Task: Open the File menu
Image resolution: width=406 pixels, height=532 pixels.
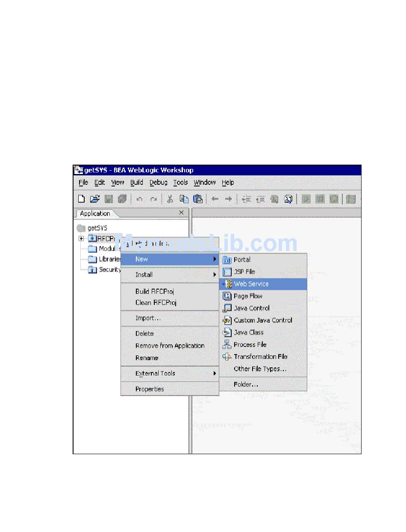Action: 83,183
